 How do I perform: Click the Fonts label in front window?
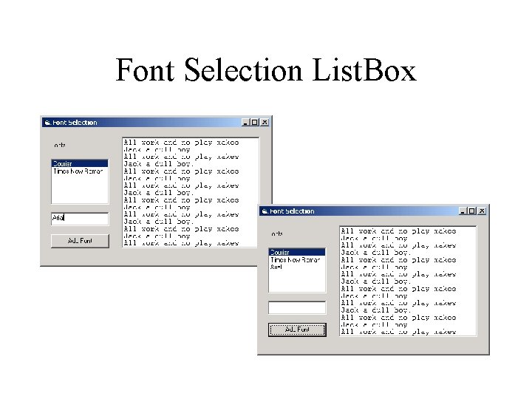point(277,233)
